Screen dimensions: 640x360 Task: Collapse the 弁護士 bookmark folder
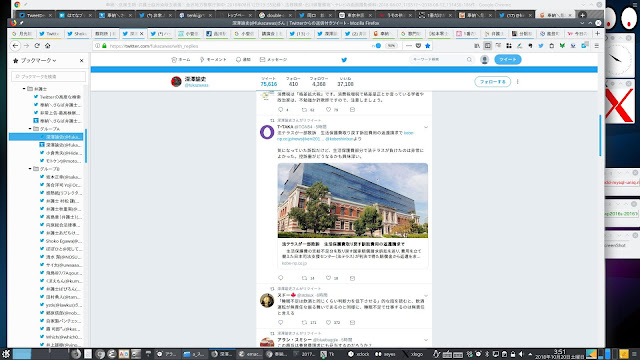[x=24, y=89]
